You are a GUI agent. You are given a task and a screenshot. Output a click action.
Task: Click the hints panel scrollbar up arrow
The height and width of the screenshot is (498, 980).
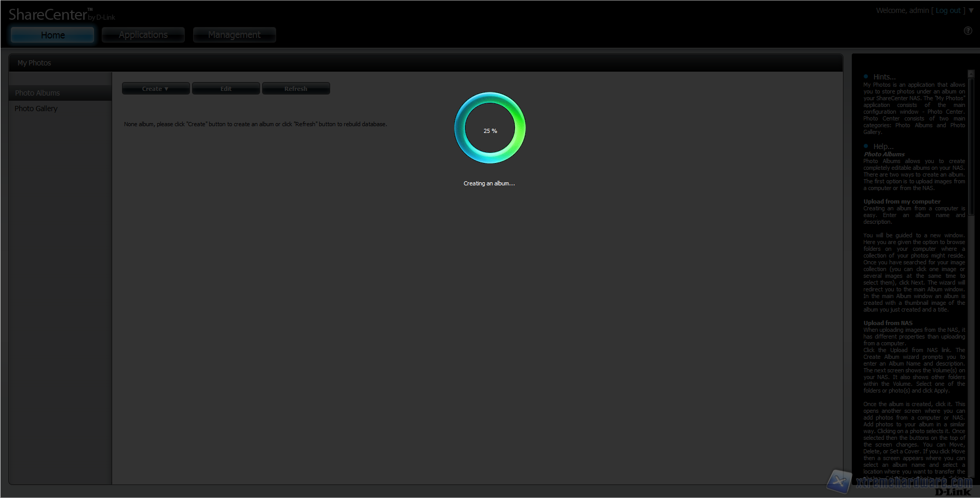(971, 74)
